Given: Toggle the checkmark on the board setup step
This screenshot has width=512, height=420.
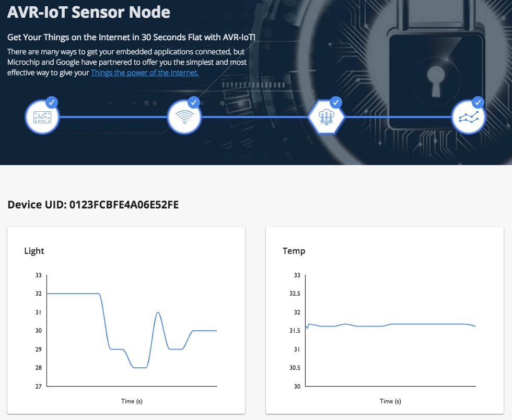Looking at the screenshot, I should tap(51, 103).
